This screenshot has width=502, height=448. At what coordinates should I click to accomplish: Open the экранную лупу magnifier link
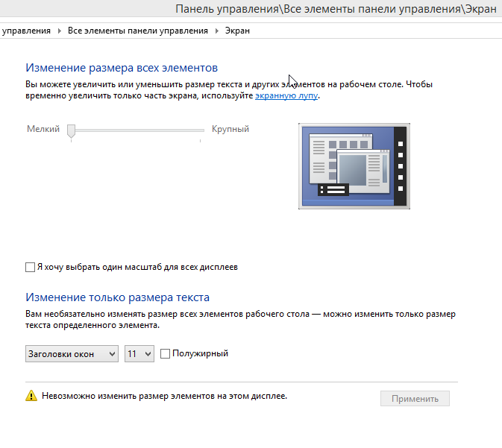click(x=286, y=95)
